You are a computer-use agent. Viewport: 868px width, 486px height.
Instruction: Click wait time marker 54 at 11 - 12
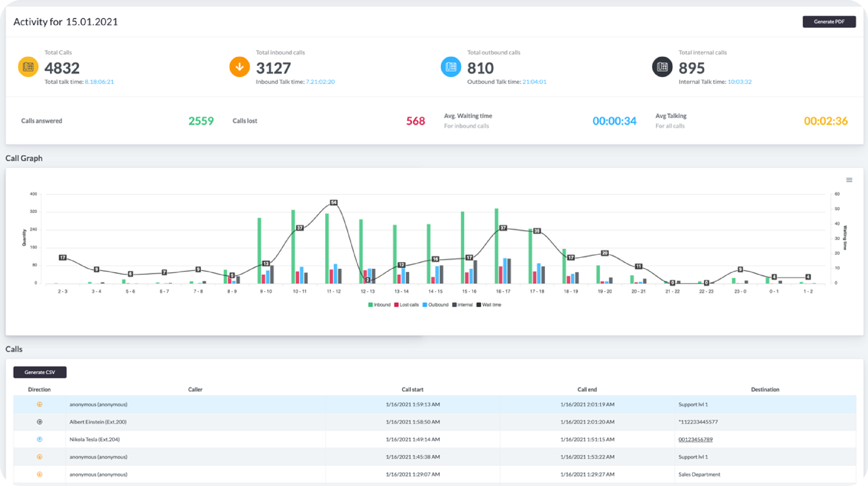point(334,202)
